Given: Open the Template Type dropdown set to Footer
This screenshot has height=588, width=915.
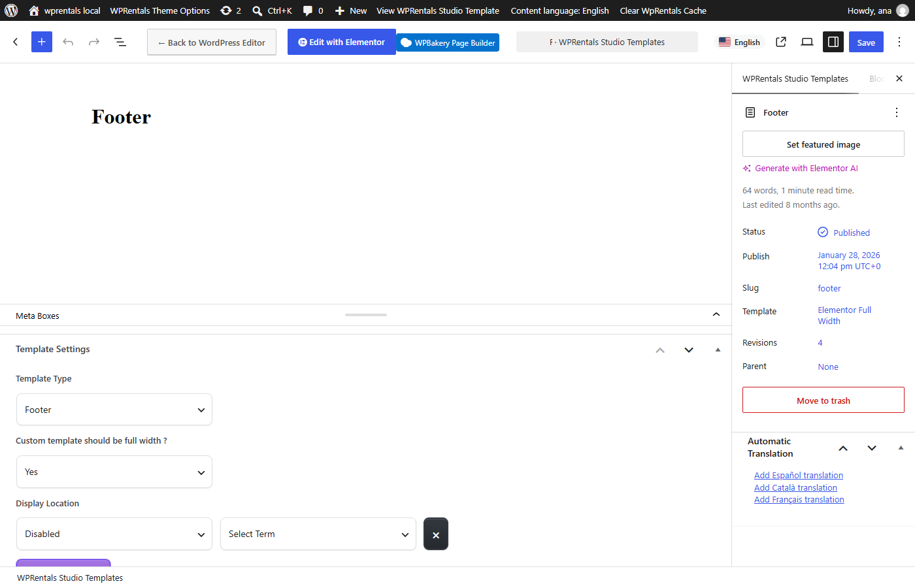Looking at the screenshot, I should pyautogui.click(x=114, y=410).
